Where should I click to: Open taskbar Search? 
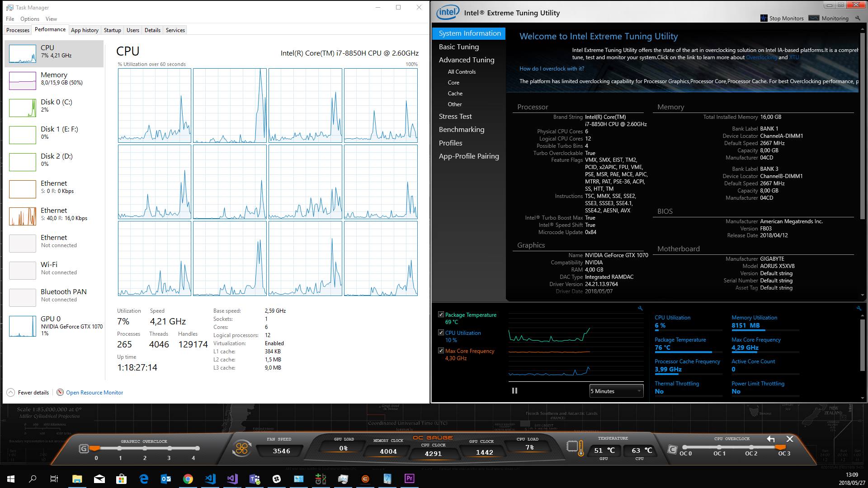tap(33, 479)
